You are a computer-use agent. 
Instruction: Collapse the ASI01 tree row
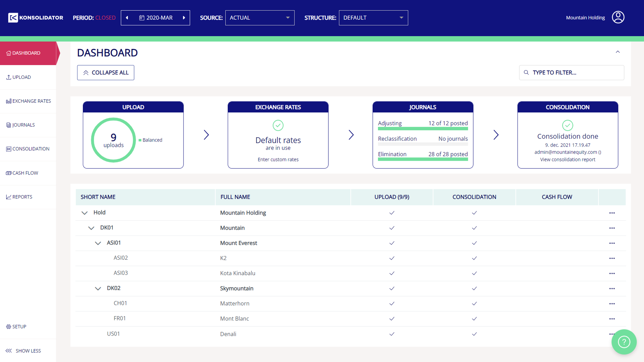(98, 243)
